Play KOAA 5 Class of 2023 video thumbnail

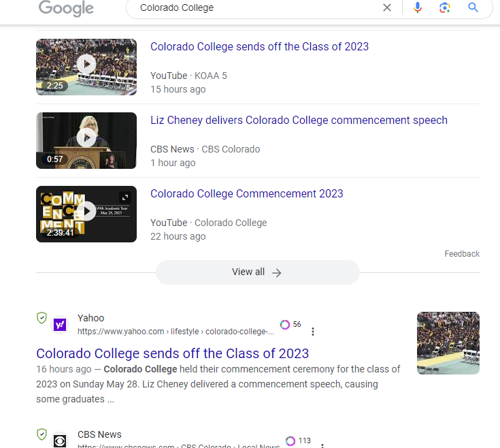click(x=86, y=67)
